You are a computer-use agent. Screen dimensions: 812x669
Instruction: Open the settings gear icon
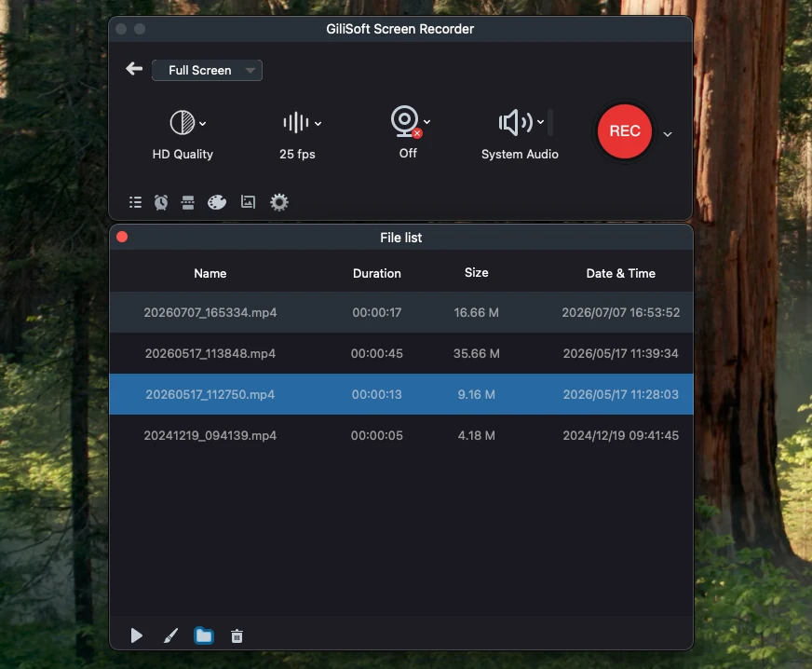[x=279, y=202]
